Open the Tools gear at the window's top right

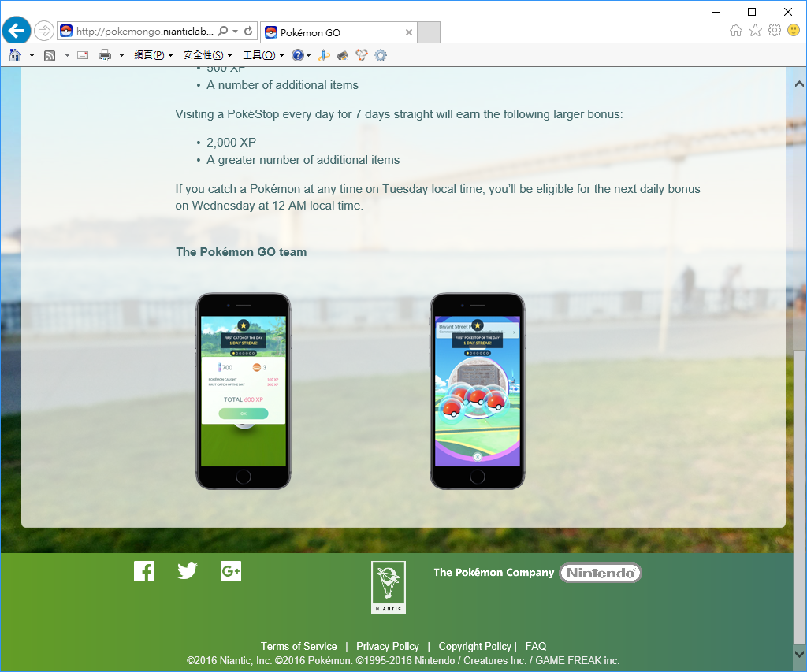(x=775, y=31)
